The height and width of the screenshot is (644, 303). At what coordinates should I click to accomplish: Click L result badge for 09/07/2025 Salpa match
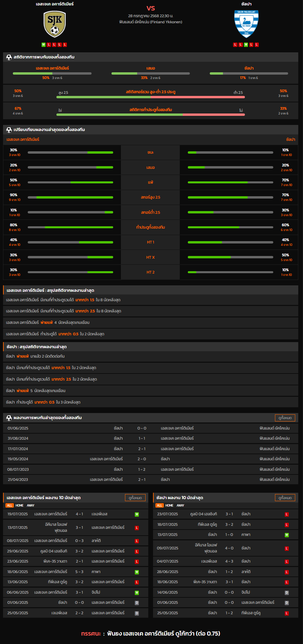(x=287, y=548)
